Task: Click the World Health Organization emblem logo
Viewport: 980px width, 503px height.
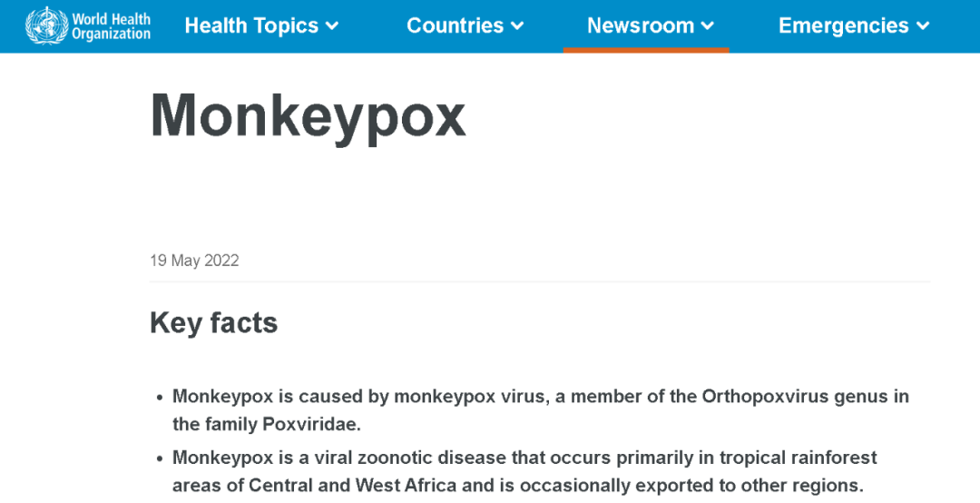Action: tap(47, 25)
